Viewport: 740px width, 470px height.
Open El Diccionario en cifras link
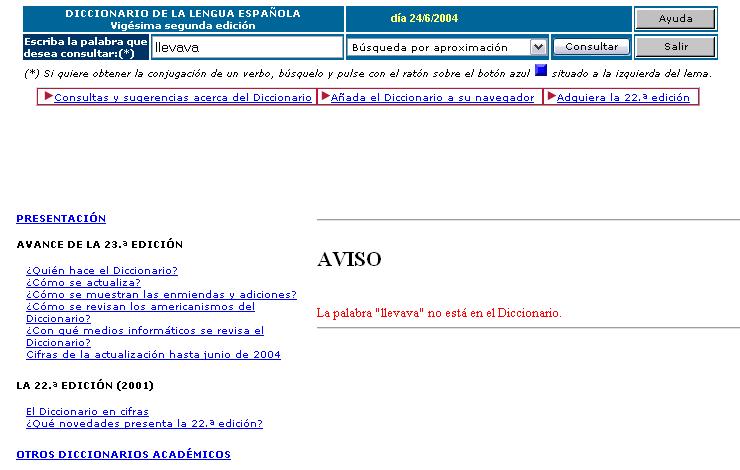coord(87,411)
